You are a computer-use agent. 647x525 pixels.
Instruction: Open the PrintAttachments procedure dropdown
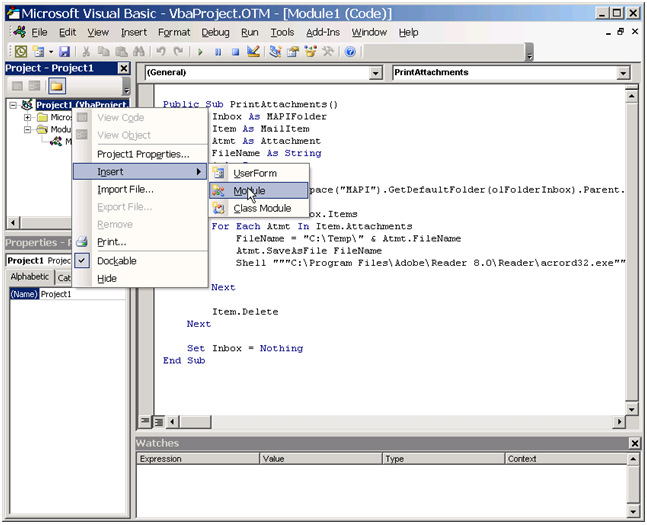[x=623, y=73]
